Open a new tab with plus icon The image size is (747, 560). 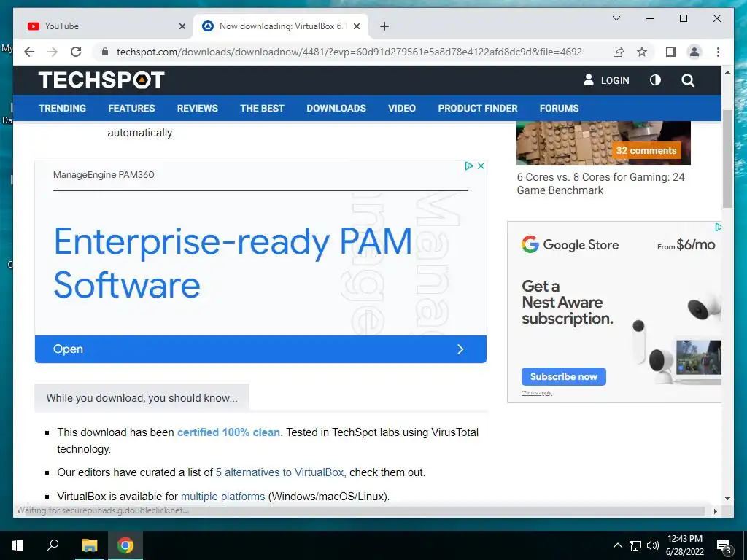click(384, 26)
